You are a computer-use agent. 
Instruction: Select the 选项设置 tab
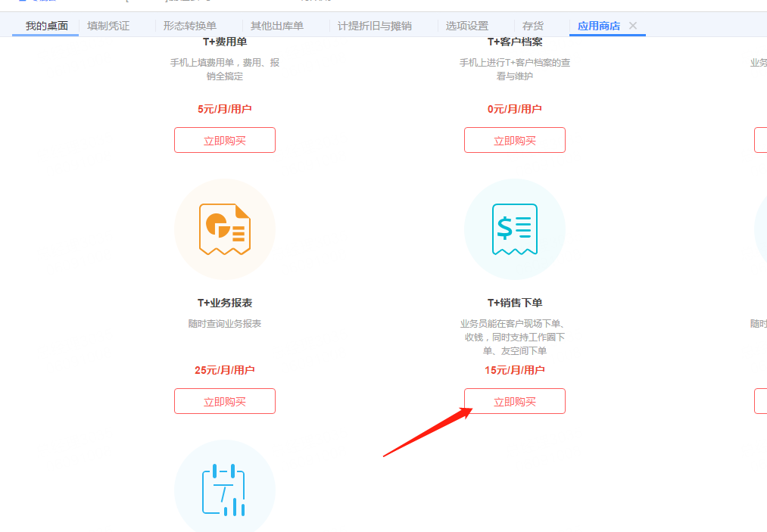click(467, 26)
